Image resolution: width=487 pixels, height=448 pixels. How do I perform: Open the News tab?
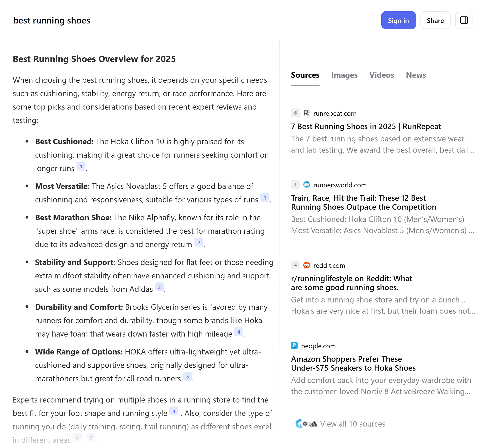click(416, 75)
